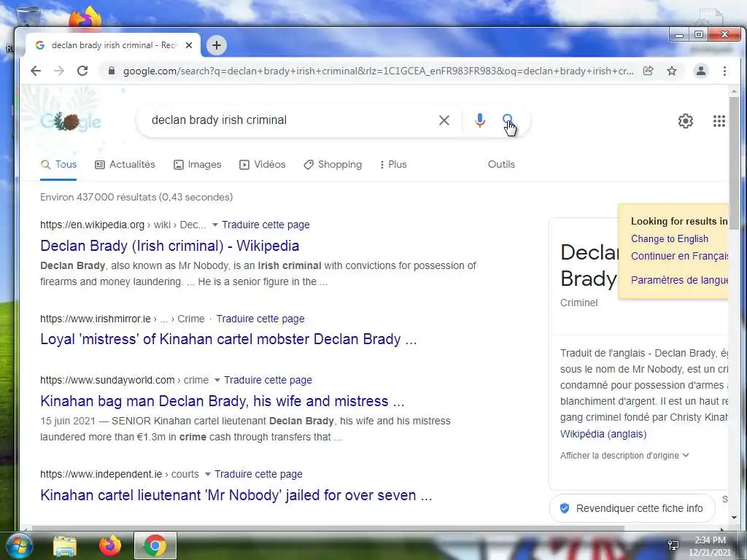Open Paramètres de langue link
The height and width of the screenshot is (560, 747).
(679, 280)
